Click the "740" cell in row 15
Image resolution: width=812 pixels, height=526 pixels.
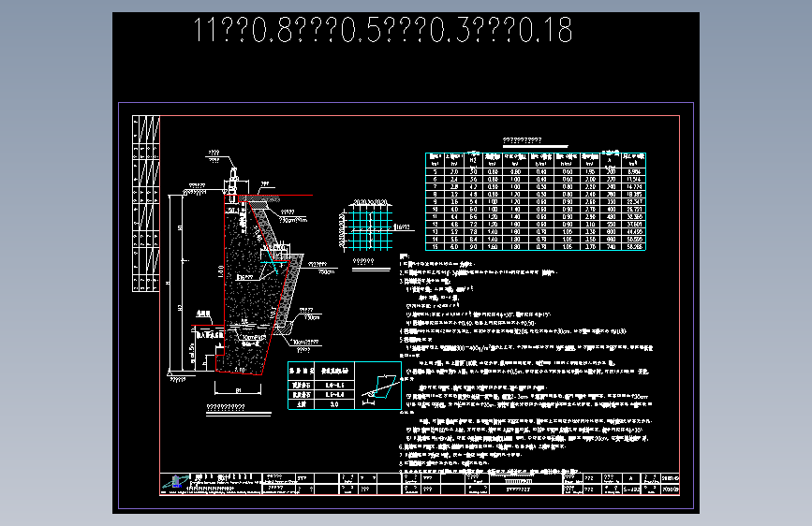point(611,247)
